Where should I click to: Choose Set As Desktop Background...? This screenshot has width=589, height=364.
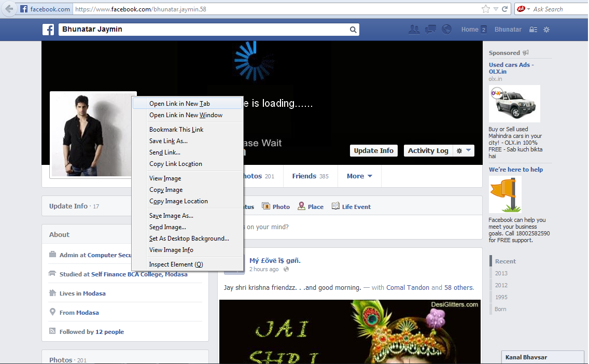pos(187,239)
